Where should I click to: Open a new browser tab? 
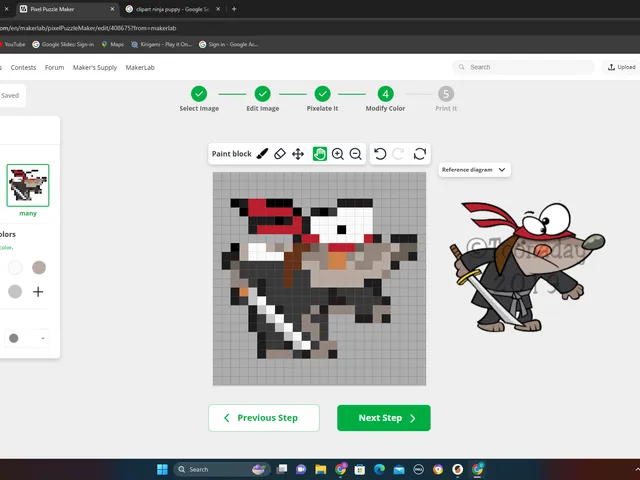(x=234, y=9)
